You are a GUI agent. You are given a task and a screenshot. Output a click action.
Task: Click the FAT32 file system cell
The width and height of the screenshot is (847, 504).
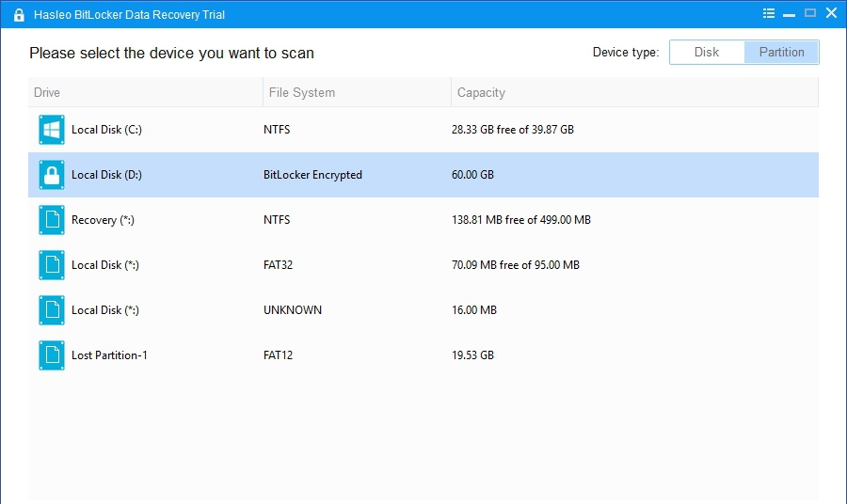(x=279, y=265)
